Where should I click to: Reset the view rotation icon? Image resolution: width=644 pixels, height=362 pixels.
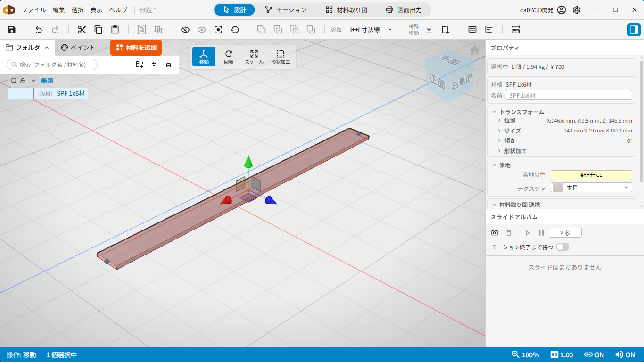pos(235,30)
